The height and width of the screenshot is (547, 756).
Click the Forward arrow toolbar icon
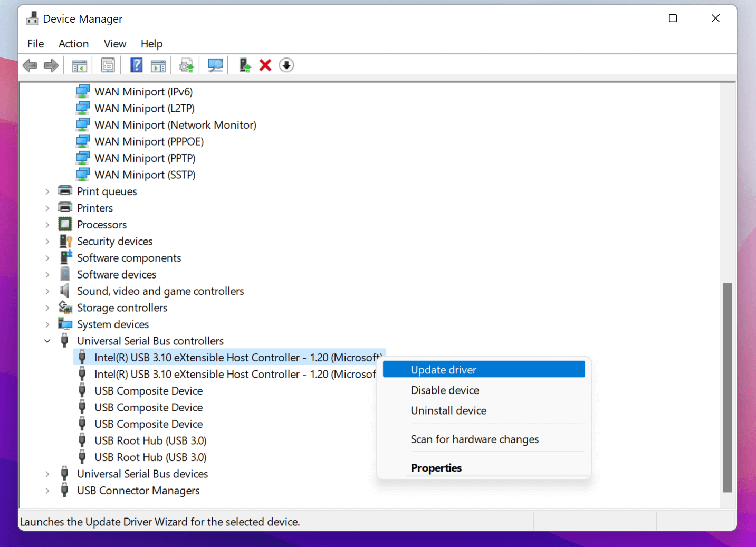(x=51, y=65)
